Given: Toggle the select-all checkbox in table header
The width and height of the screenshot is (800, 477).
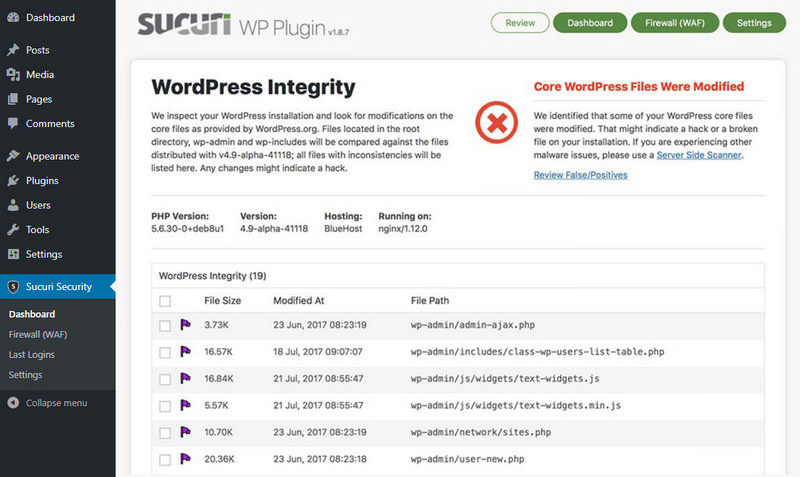Looking at the screenshot, I should [165, 301].
